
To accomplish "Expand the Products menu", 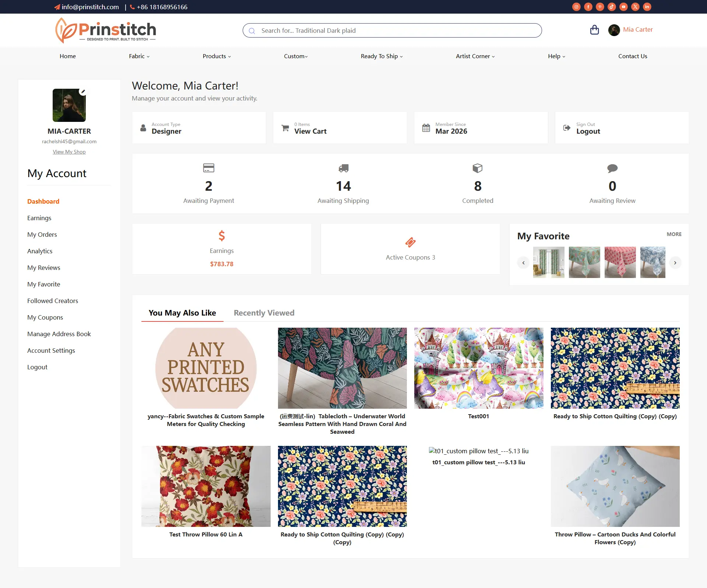I will 217,56.
